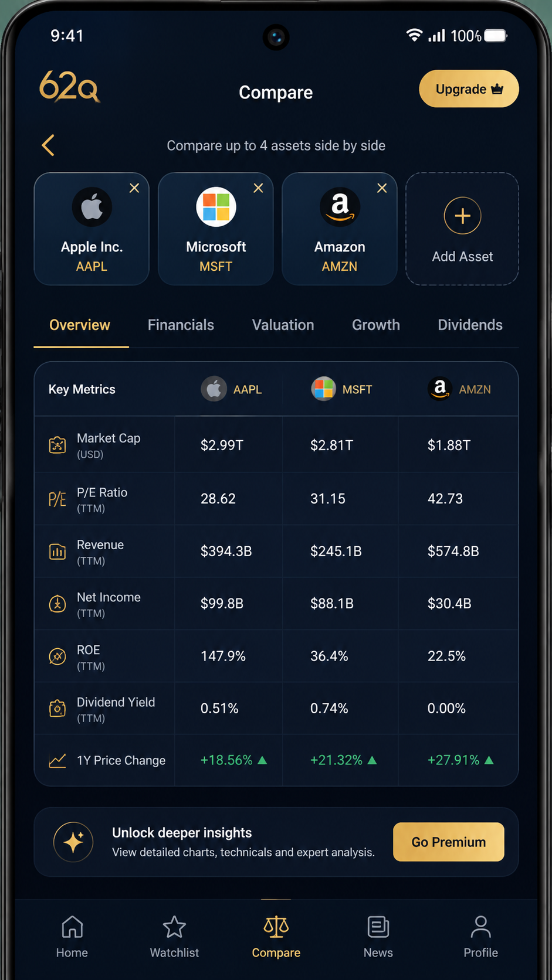Tap the AAPL column header logo
This screenshot has width=552, height=980.
point(214,389)
